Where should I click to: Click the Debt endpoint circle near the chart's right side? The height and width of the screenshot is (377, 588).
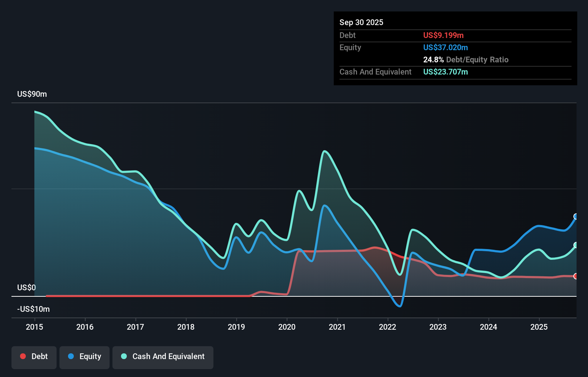click(x=576, y=276)
